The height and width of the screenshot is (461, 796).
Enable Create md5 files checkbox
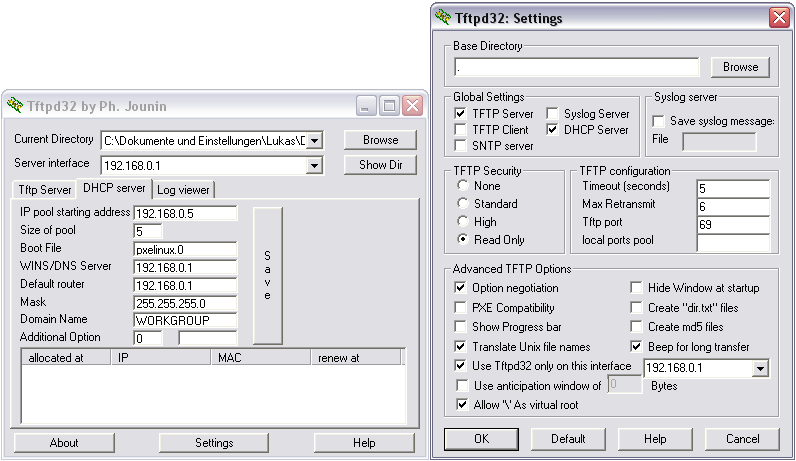[636, 326]
